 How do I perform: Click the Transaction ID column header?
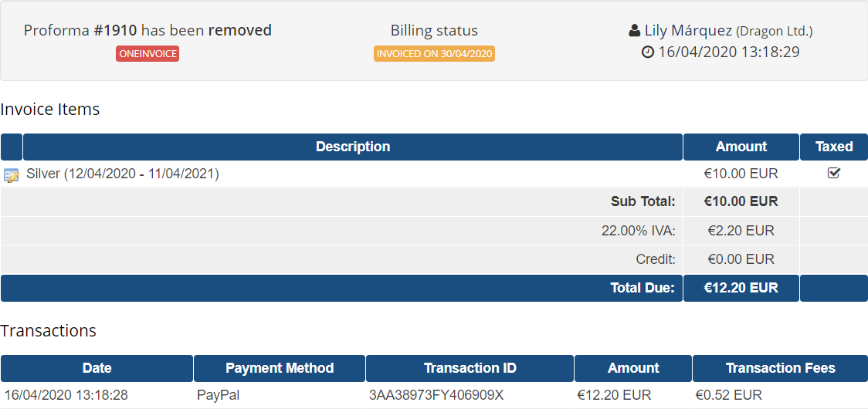470,368
